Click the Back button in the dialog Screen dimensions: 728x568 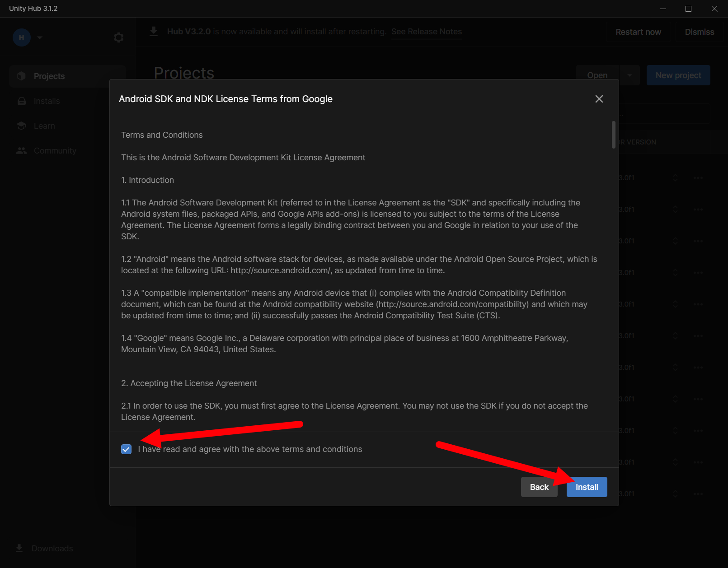click(x=539, y=487)
